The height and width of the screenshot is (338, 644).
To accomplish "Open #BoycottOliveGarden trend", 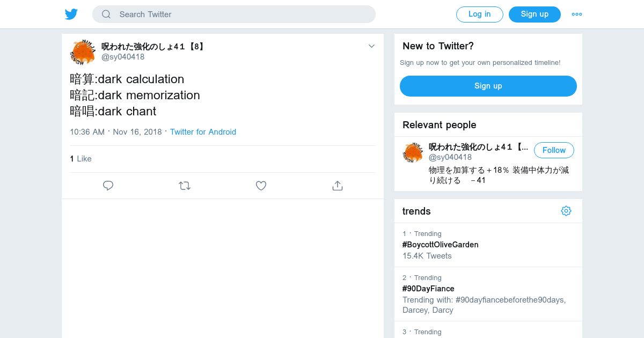I will coord(440,245).
